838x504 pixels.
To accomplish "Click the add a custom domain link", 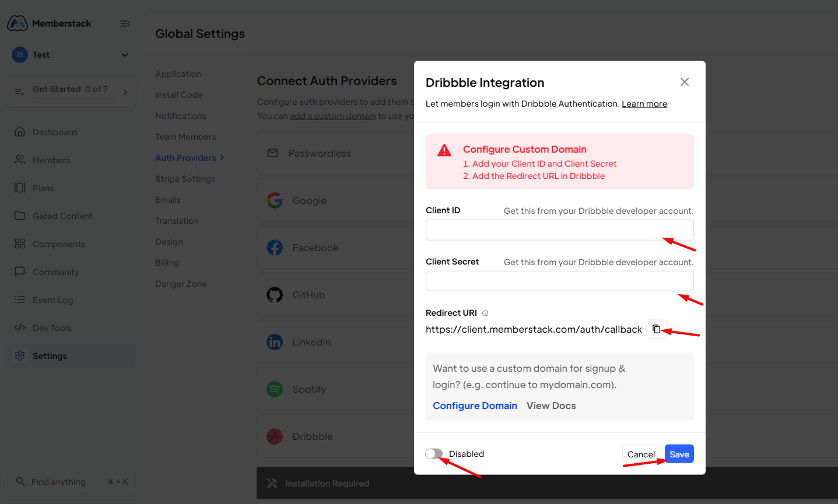I will click(333, 116).
